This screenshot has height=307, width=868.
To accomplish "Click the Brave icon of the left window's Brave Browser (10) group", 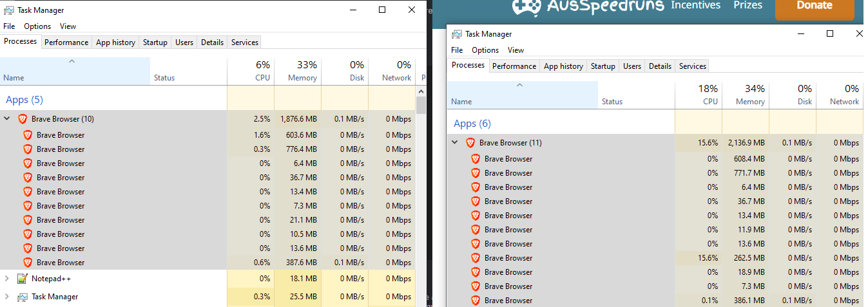I will (23, 119).
